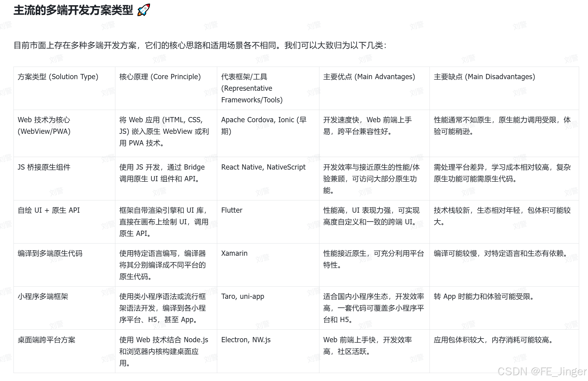Image resolution: width=588 pixels, height=381 pixels.
Task: Click cell 使用特定语言编写，编译器
Action: (166, 265)
